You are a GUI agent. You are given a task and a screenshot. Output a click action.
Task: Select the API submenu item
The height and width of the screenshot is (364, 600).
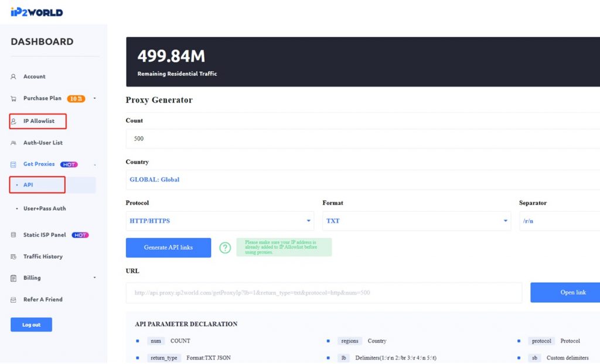tap(28, 185)
